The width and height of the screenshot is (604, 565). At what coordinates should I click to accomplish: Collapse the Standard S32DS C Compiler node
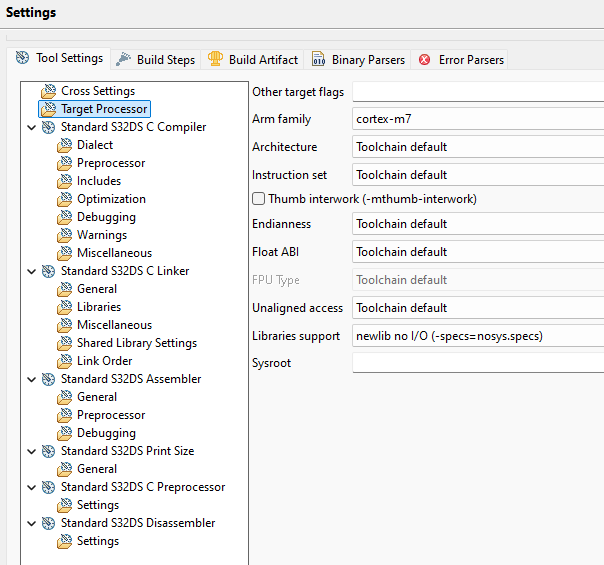point(32,127)
